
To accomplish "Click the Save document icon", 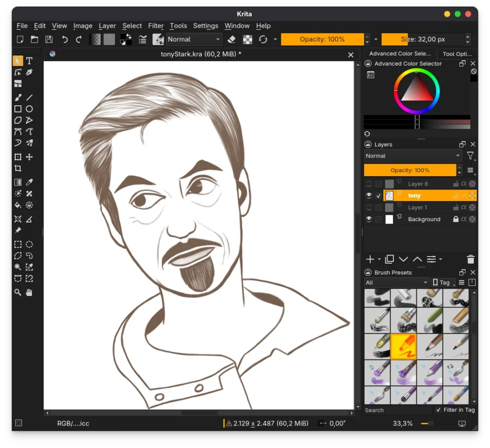I will tap(49, 39).
